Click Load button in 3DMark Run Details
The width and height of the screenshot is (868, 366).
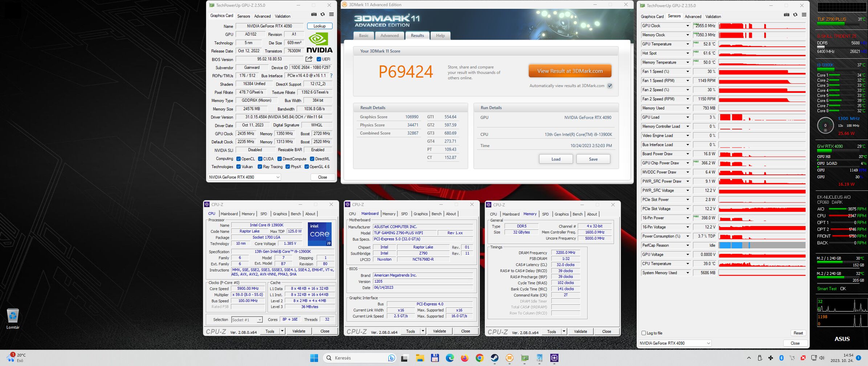[556, 159]
